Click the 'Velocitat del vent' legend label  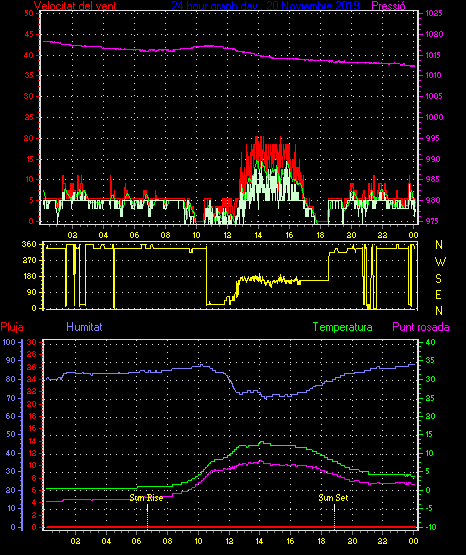click(75, 6)
